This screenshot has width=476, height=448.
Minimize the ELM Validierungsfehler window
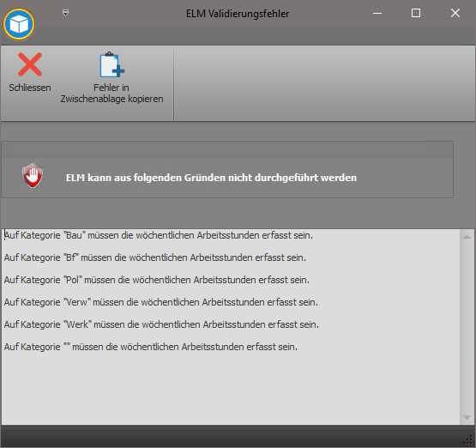pos(377,13)
